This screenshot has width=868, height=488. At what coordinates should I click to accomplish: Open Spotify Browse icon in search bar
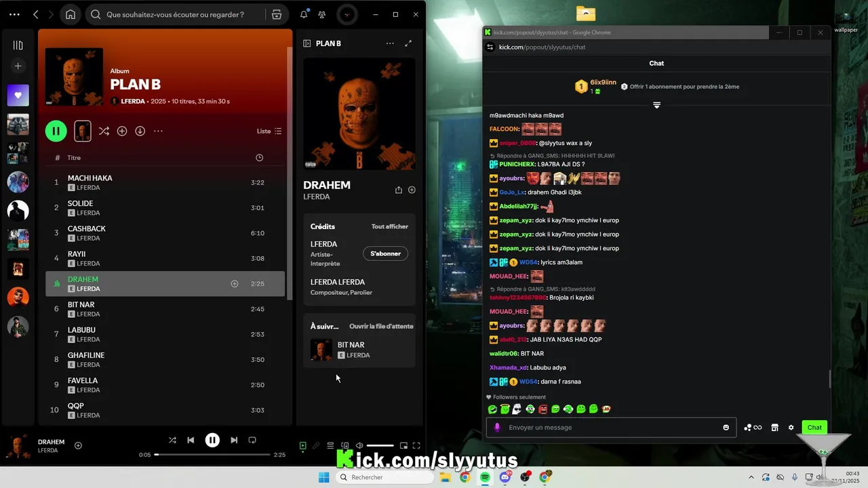[277, 14]
